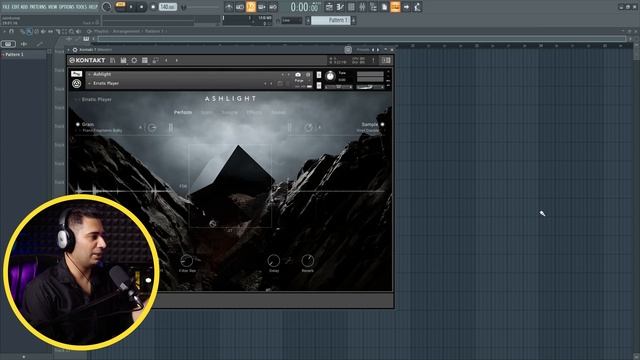This screenshot has width=640, height=360.
Task: Open the HELP menu
Action: pos(93,7)
